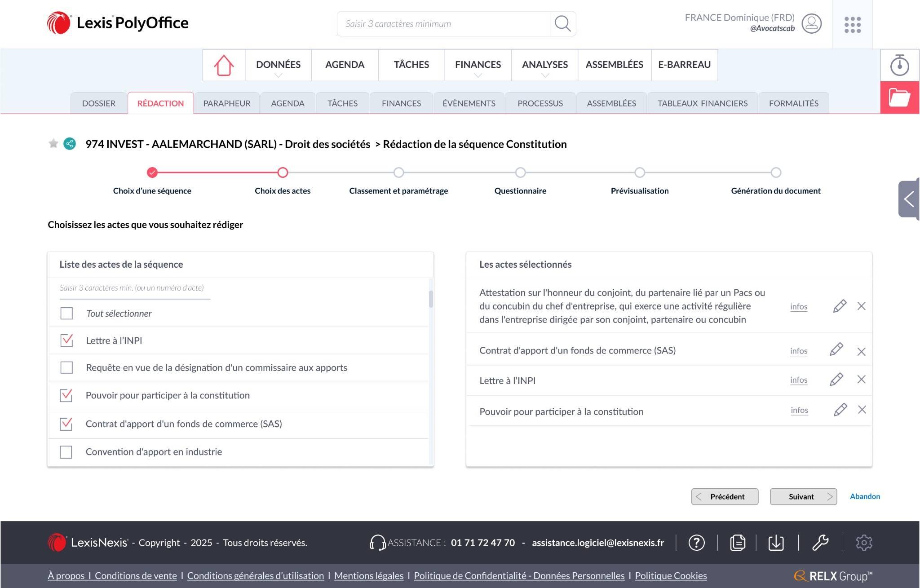Image resolution: width=920 pixels, height=588 pixels.
Task: Click the red folder icon
Action: 899,97
